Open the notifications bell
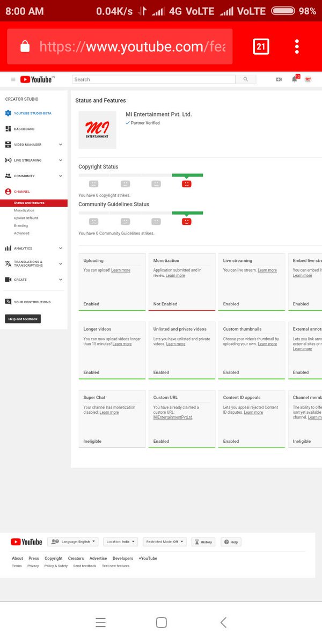 [294, 79]
